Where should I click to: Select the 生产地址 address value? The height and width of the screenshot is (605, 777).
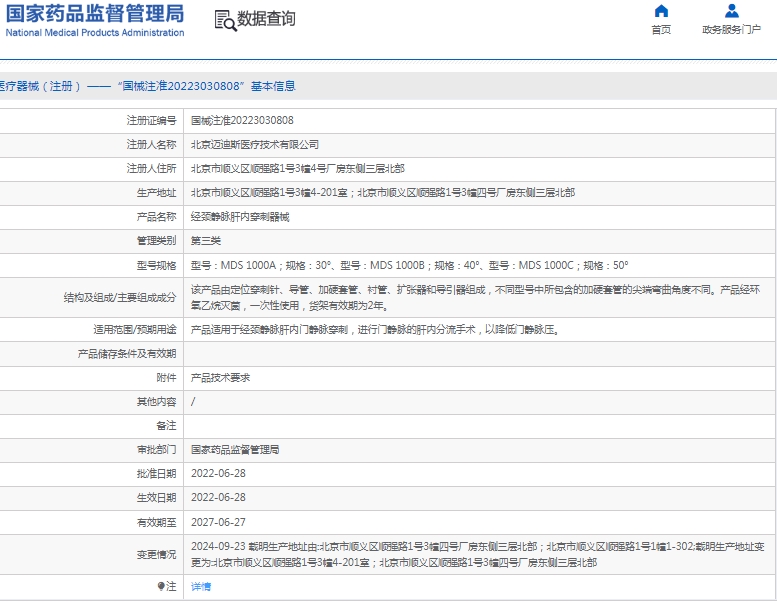coord(383,193)
